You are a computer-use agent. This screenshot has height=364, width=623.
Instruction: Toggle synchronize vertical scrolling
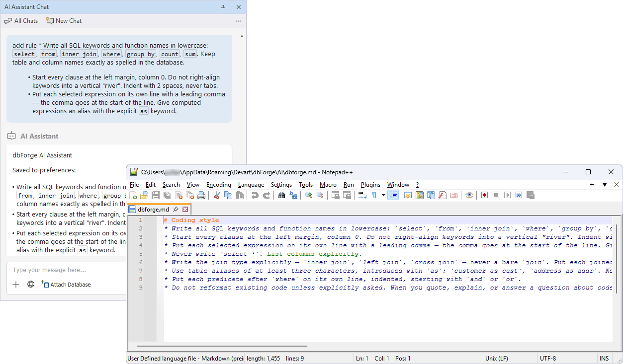click(336, 195)
